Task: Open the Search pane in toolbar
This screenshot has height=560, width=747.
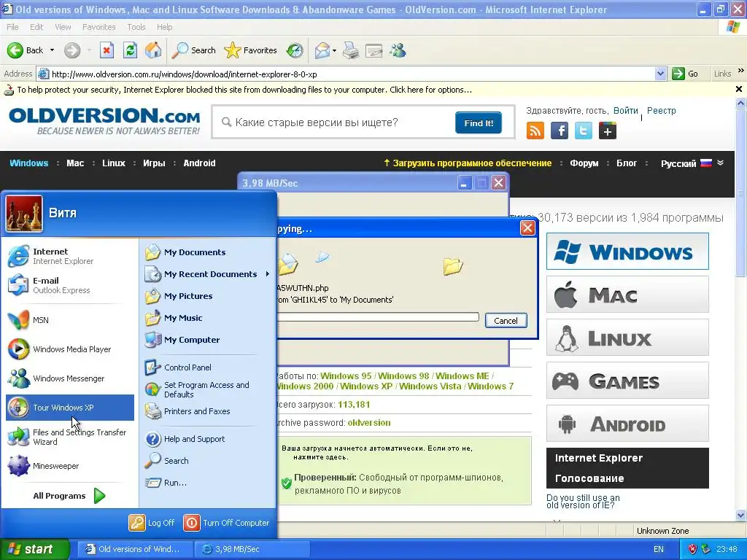Action: point(193,50)
